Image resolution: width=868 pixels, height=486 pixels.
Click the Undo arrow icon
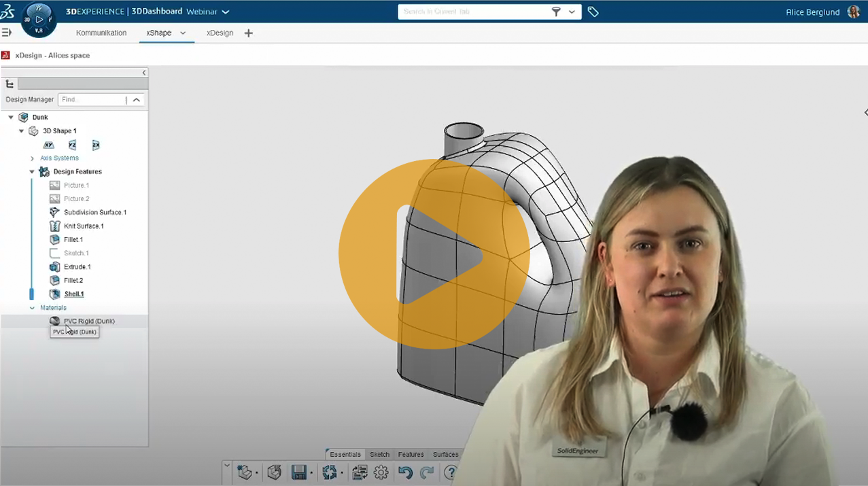[405, 472]
